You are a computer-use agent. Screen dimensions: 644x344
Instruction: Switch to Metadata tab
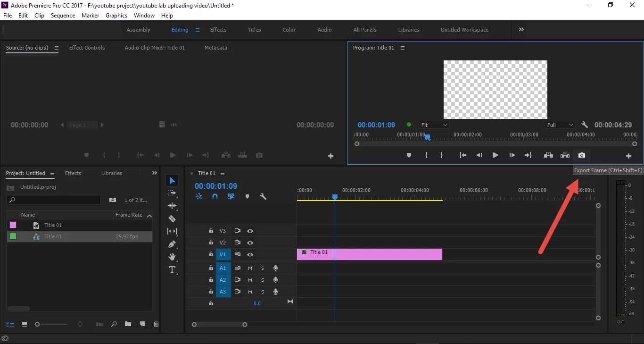[x=216, y=48]
